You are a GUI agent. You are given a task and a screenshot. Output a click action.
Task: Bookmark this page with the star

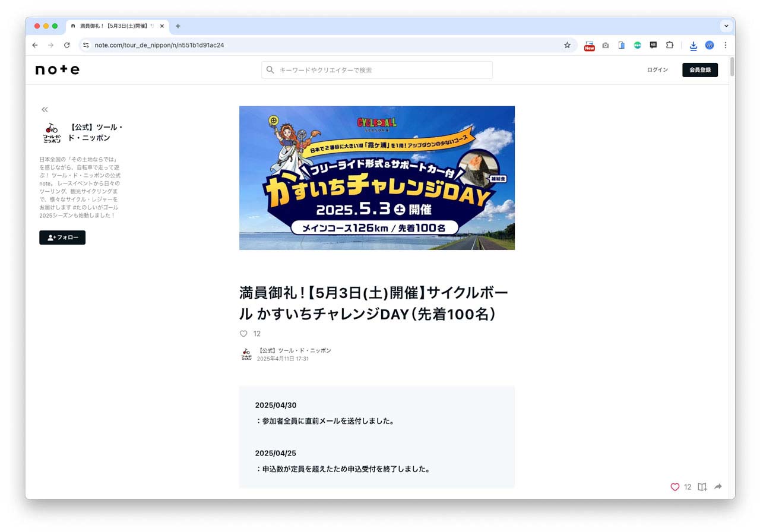pyautogui.click(x=567, y=45)
